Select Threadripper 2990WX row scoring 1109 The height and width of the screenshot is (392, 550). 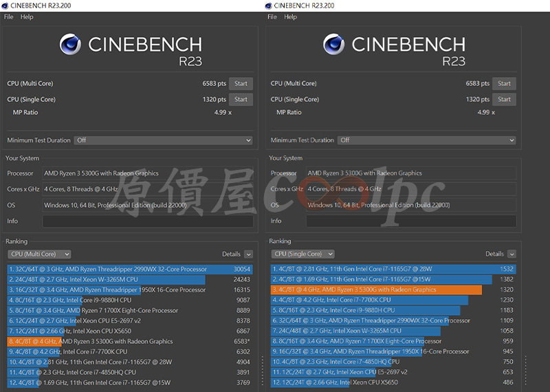pyautogui.click(x=393, y=320)
